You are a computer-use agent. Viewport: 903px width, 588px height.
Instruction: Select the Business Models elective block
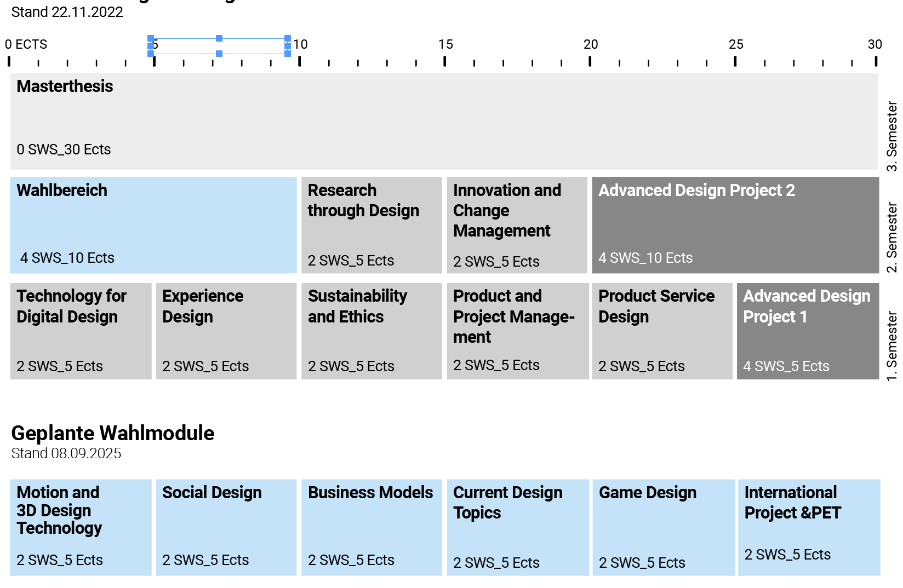coord(372,527)
